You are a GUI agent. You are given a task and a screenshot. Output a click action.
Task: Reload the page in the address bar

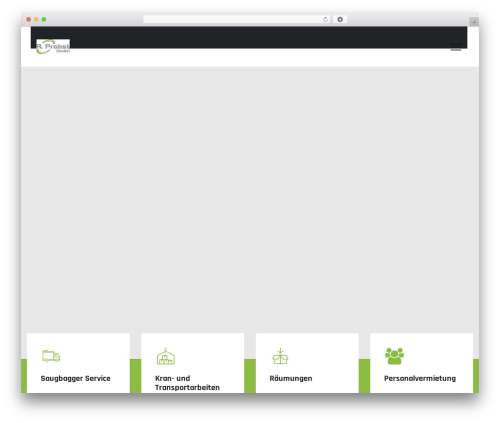(325, 20)
